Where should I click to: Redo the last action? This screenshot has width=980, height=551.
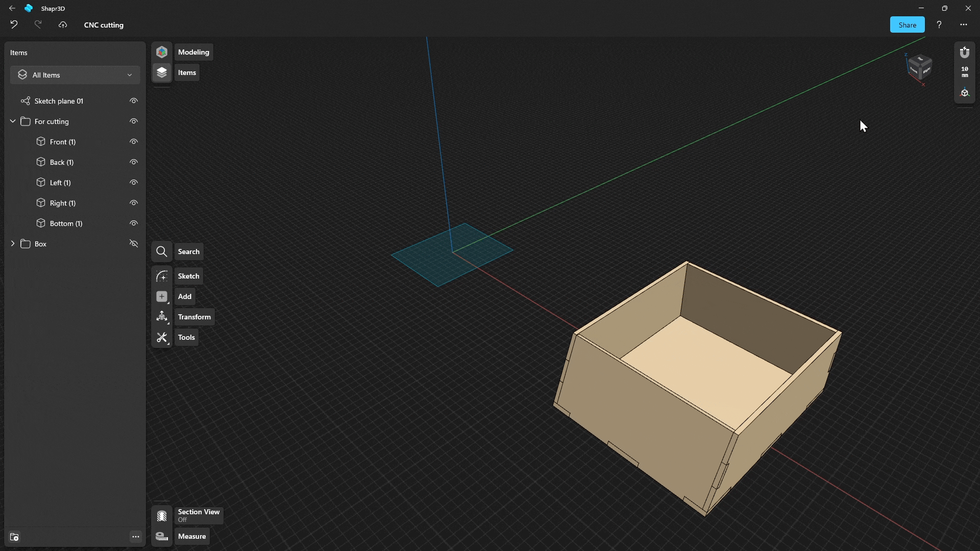click(x=38, y=24)
